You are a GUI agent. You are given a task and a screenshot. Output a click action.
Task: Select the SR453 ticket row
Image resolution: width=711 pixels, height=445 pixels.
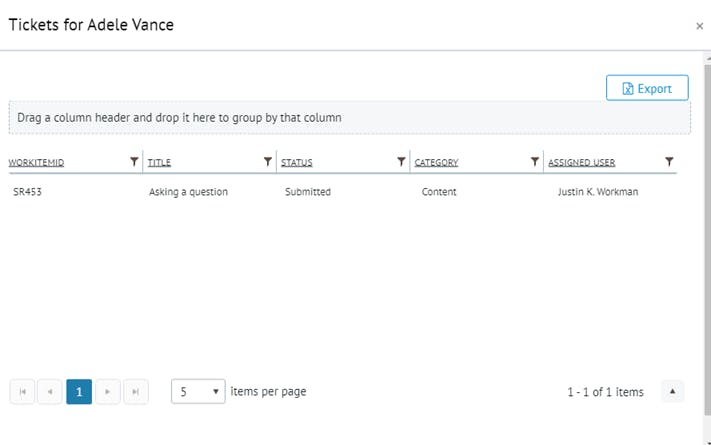pos(28,192)
